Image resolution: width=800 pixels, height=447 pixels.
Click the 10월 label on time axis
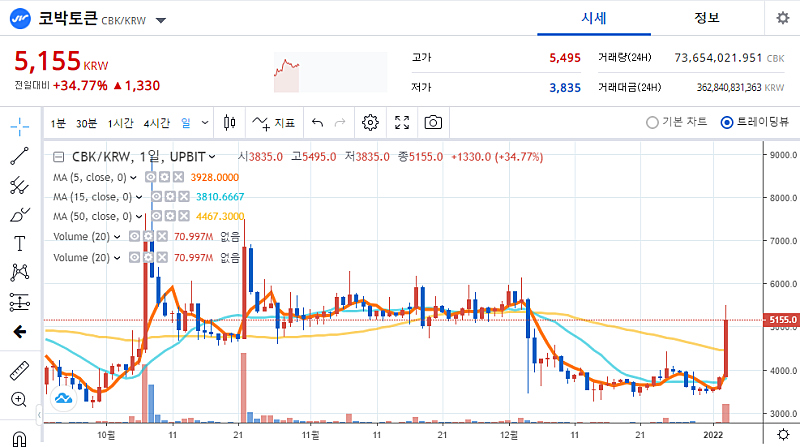point(106,435)
